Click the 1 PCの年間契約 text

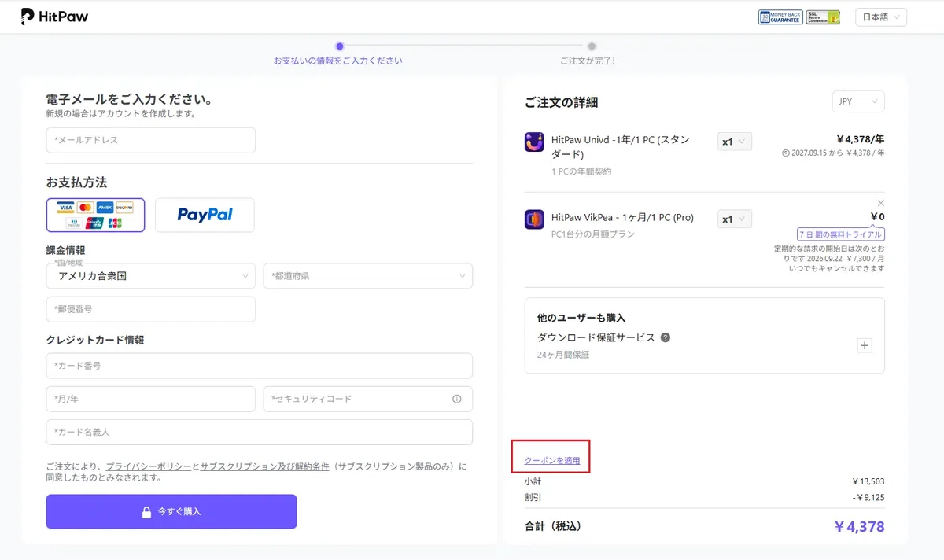click(x=581, y=171)
